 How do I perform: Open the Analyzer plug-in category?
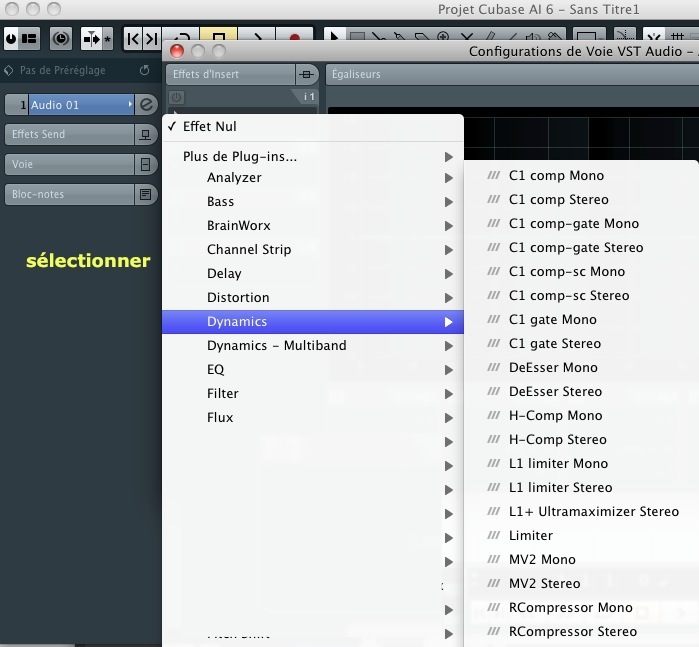click(x=312, y=177)
